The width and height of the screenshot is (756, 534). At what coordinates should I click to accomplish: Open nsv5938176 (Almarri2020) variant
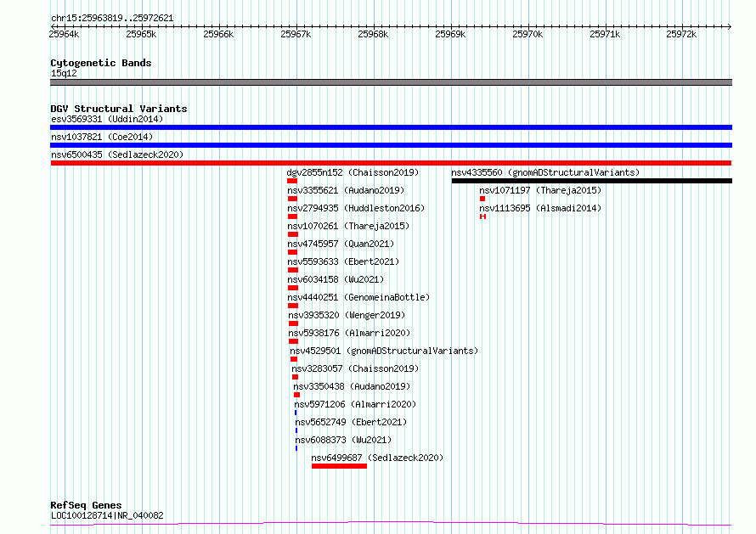tap(350, 333)
